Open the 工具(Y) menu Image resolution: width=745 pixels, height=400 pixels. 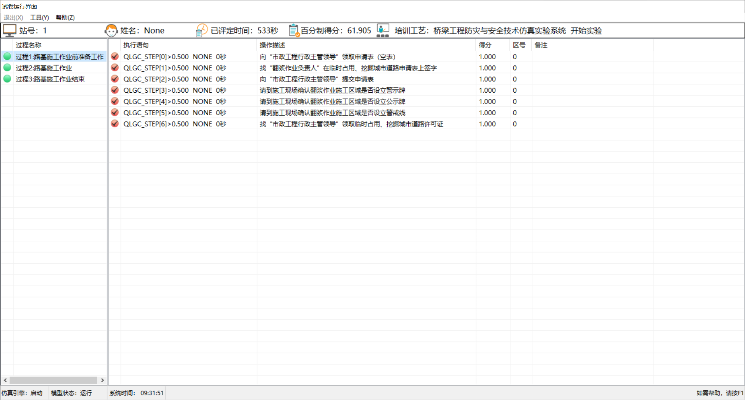pyautogui.click(x=39, y=17)
